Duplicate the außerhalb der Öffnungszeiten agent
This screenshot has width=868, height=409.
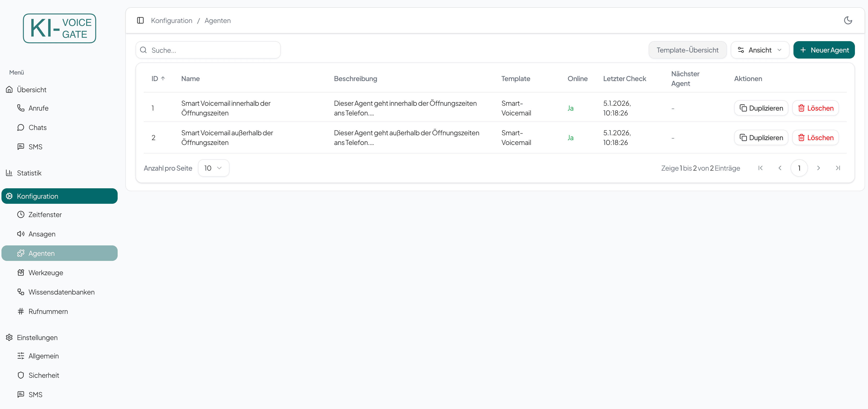pyautogui.click(x=761, y=138)
